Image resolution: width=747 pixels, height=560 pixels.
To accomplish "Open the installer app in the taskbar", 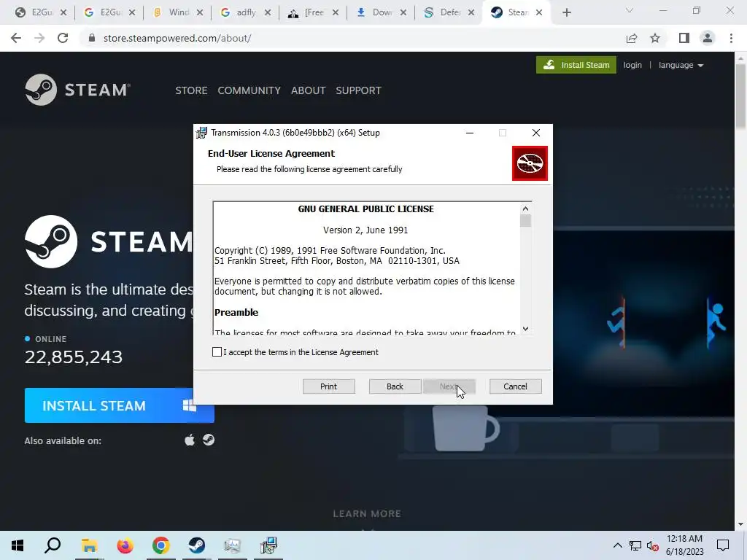I will [x=268, y=545].
